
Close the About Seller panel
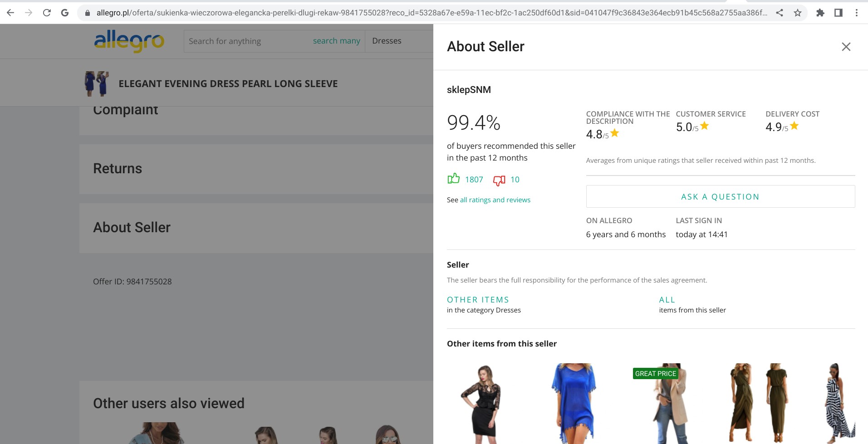click(x=846, y=47)
